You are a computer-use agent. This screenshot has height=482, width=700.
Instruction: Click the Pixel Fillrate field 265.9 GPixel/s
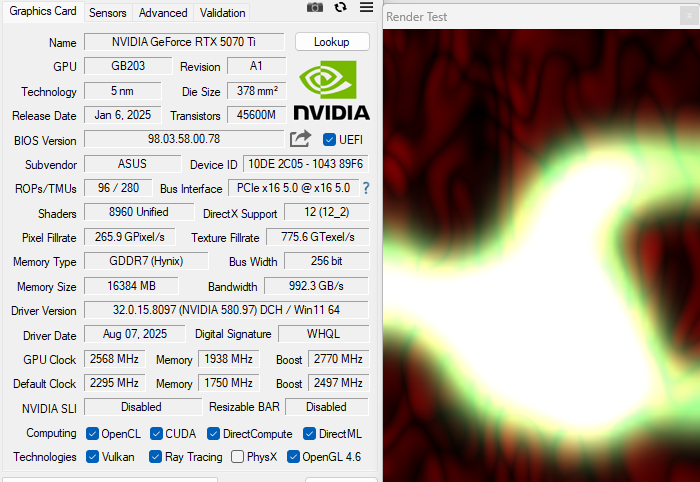129,237
